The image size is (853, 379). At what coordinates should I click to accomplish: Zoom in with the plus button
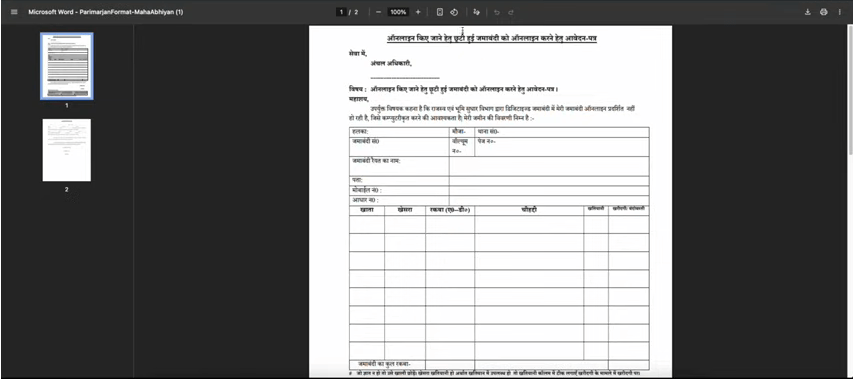pos(418,12)
